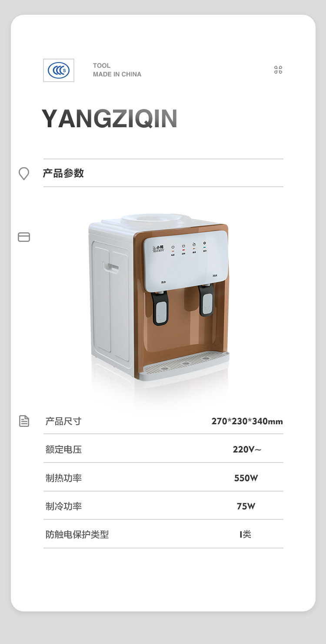Click the 75W cooling power value
This screenshot has width=326, height=644.
pos(246,506)
